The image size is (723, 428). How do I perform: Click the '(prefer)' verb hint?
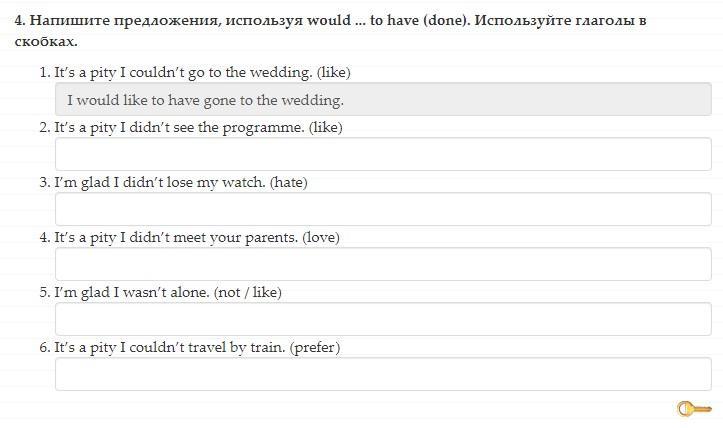(315, 347)
